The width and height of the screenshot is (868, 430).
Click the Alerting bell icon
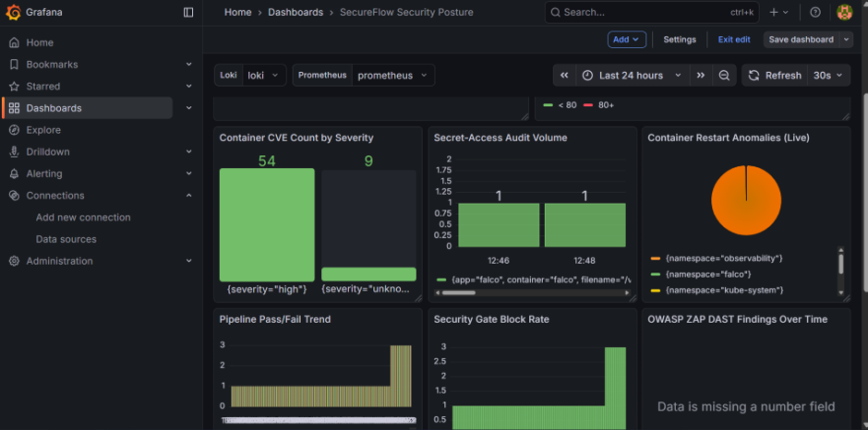pyautogui.click(x=15, y=173)
